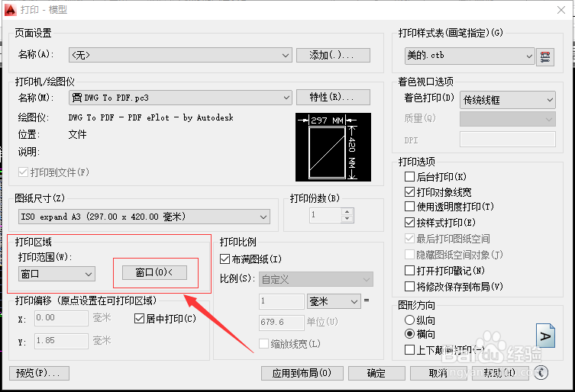Image resolution: width=575 pixels, height=392 pixels.
Task: Open the 图纸尺寸 ISO expand A3 dropdown
Action: coord(144,217)
